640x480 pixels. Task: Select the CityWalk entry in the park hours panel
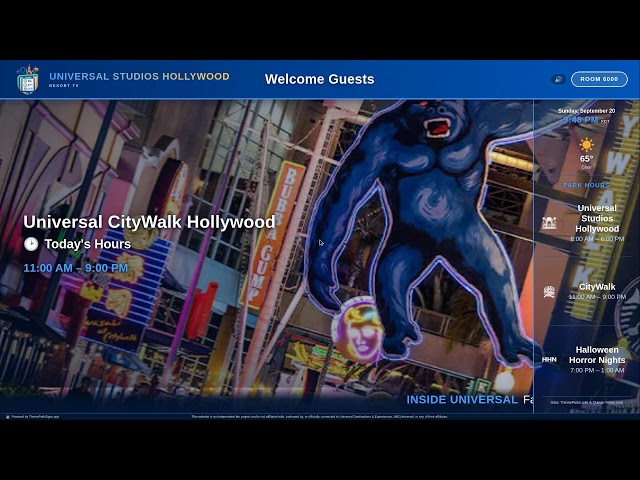click(587, 291)
